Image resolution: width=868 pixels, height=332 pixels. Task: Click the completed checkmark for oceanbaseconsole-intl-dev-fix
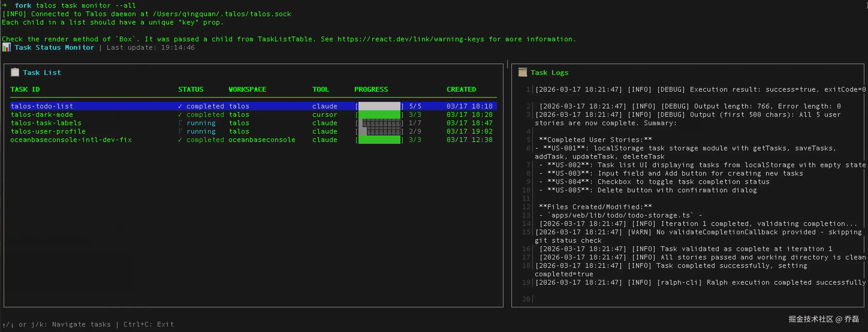[x=180, y=140]
